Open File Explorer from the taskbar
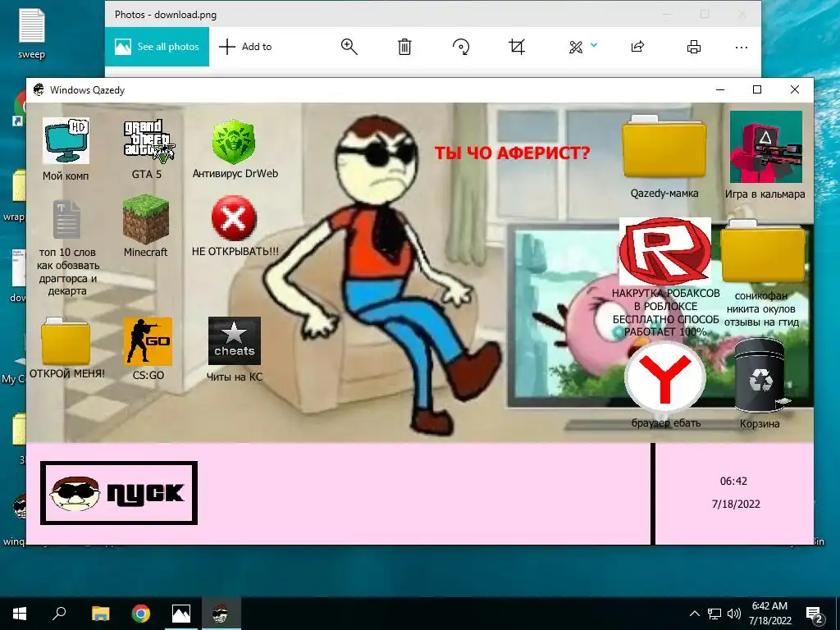 (100, 614)
